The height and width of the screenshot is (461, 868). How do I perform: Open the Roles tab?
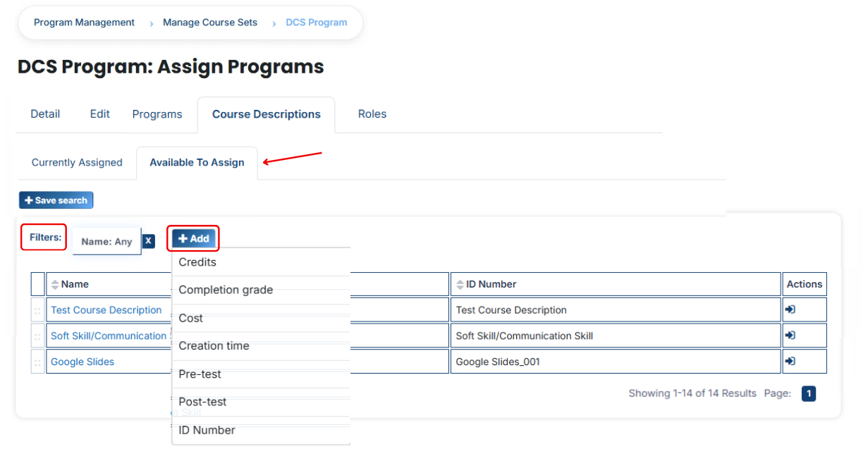click(372, 114)
